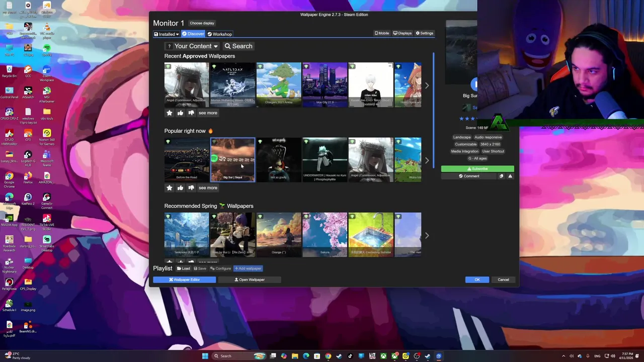Click the green Subscribe button
The height and width of the screenshot is (362, 644).
[x=477, y=169]
